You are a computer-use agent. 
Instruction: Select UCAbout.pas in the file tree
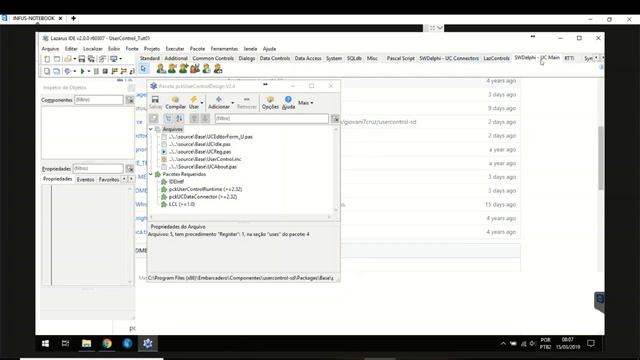[x=203, y=167]
